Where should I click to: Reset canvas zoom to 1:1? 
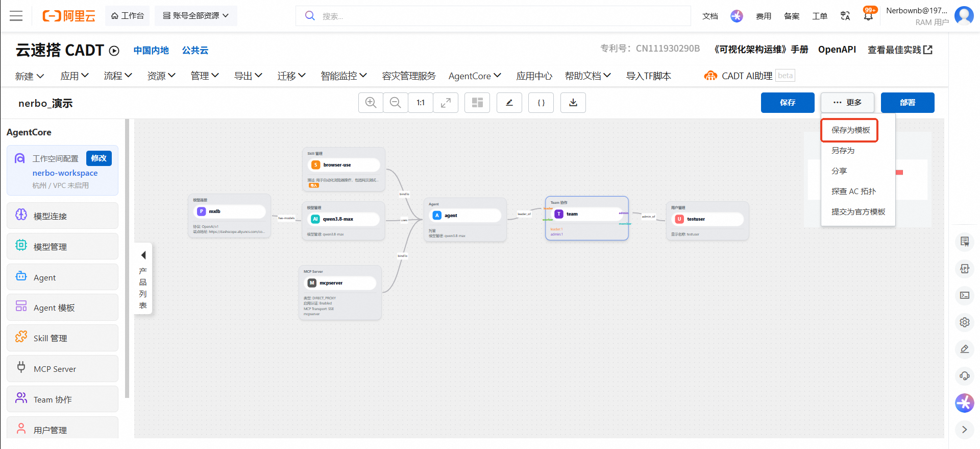point(421,103)
